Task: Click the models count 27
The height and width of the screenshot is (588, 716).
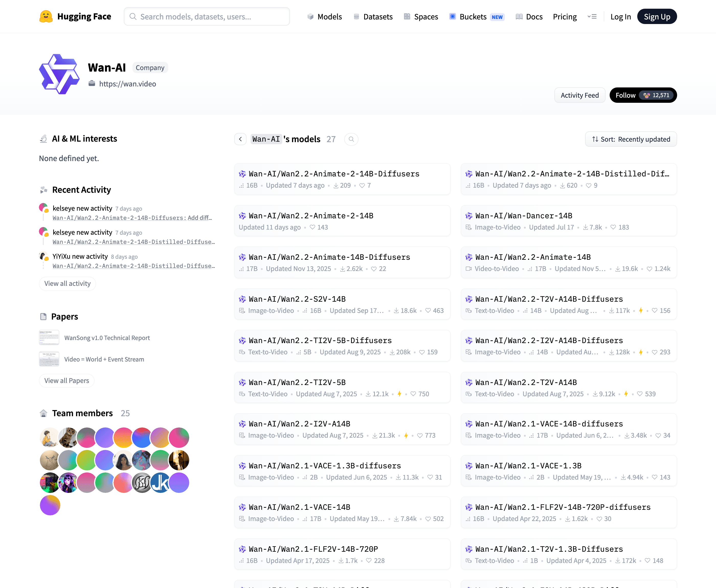Action: [x=331, y=139]
